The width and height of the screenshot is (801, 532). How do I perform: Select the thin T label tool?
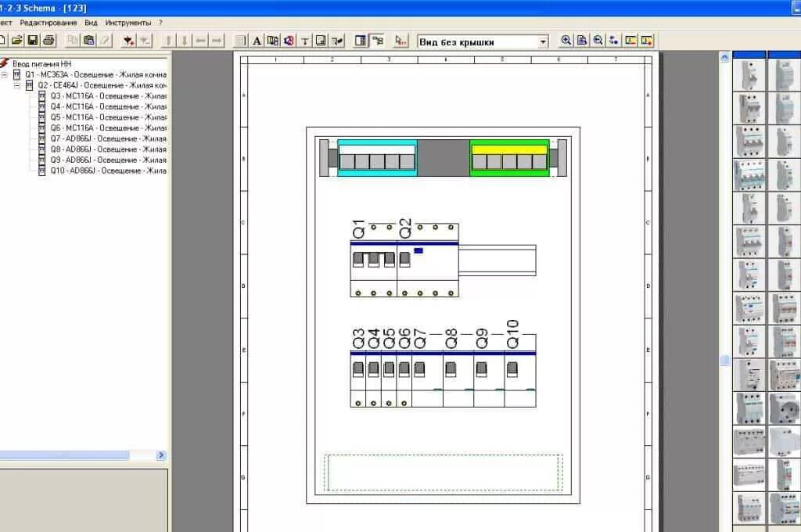(x=305, y=41)
